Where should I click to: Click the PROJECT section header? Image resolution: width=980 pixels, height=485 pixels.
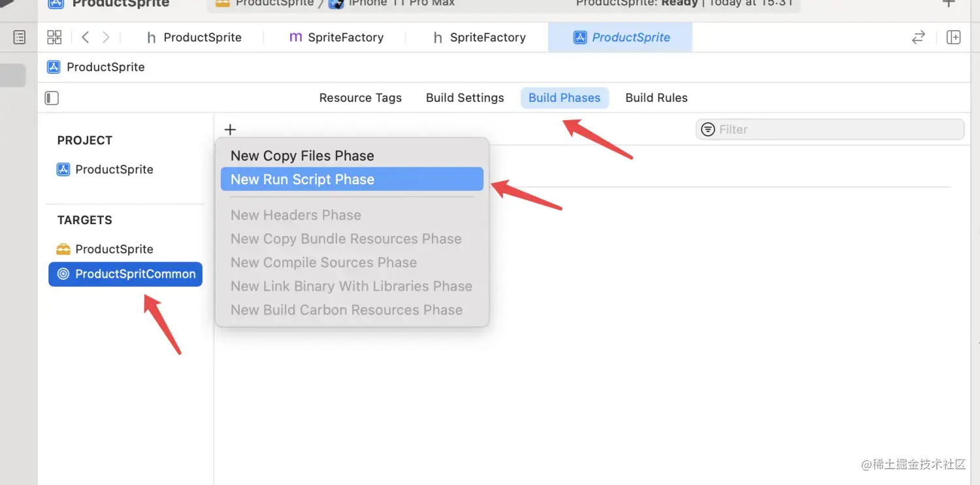tap(85, 141)
